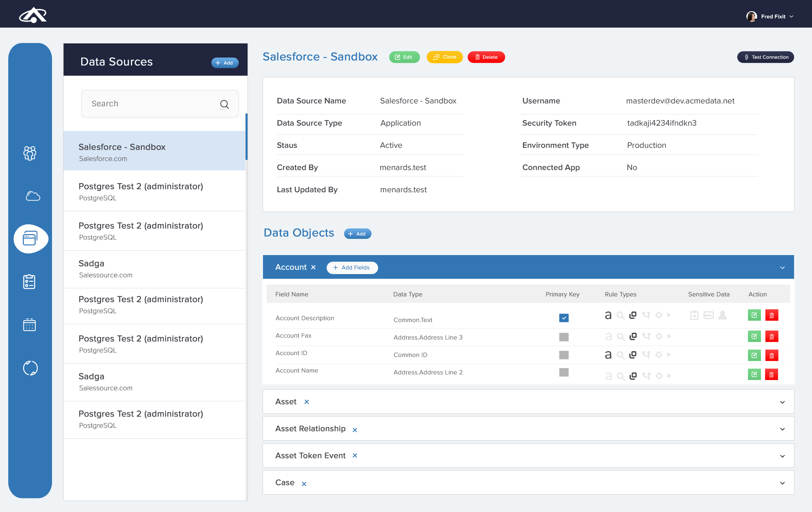Screen dimensions: 812x512
Task: Expand the Asset Relationship chevron
Action: click(x=782, y=429)
